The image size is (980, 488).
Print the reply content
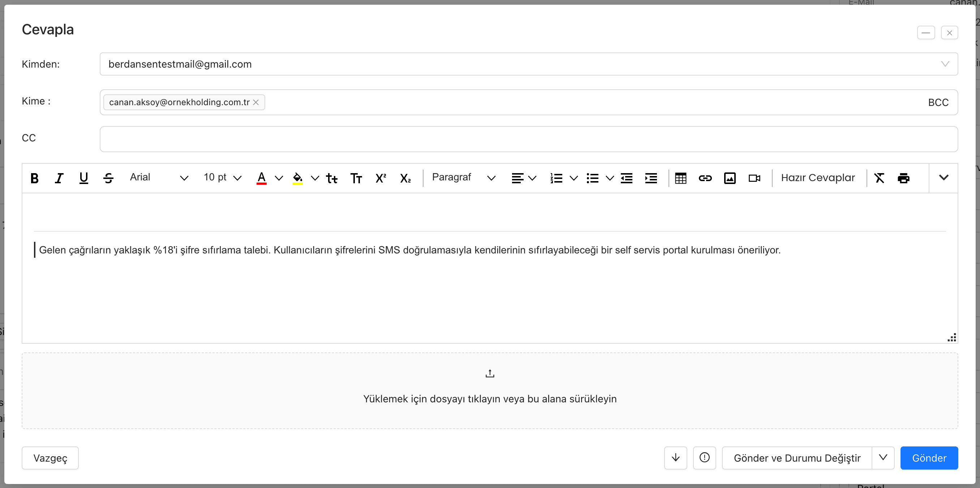903,178
